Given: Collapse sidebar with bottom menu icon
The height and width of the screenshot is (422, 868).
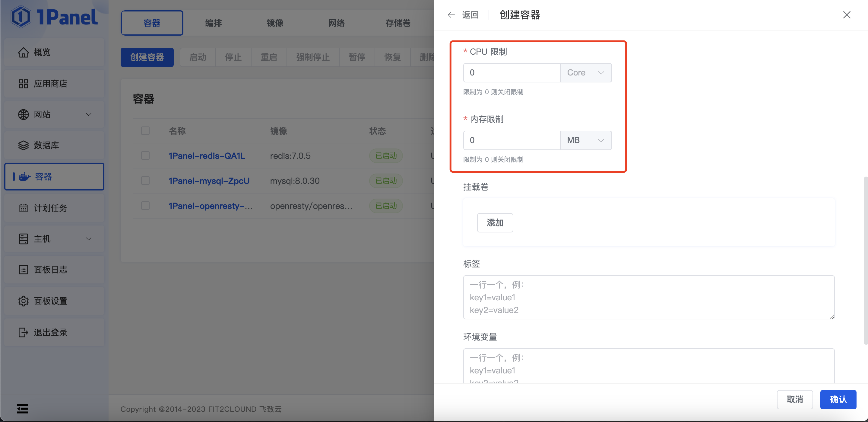Looking at the screenshot, I should [x=23, y=408].
